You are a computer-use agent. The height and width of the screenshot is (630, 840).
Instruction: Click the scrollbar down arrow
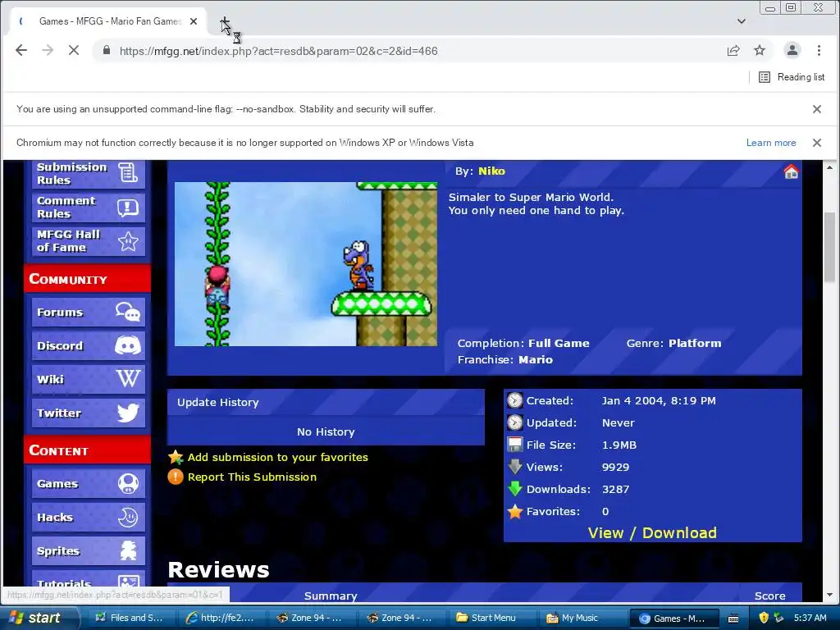[x=829, y=595]
